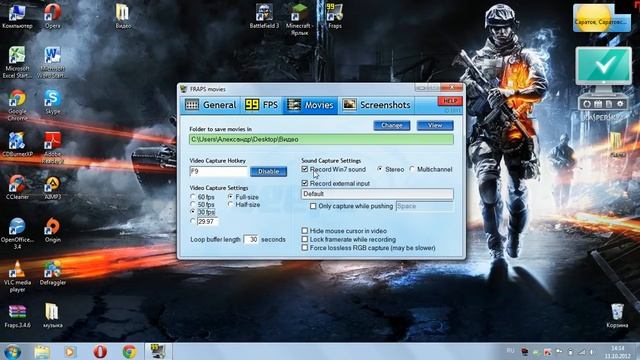640x360 pixels.
Task: Enable Hide mouse cursor in video
Action: (304, 231)
